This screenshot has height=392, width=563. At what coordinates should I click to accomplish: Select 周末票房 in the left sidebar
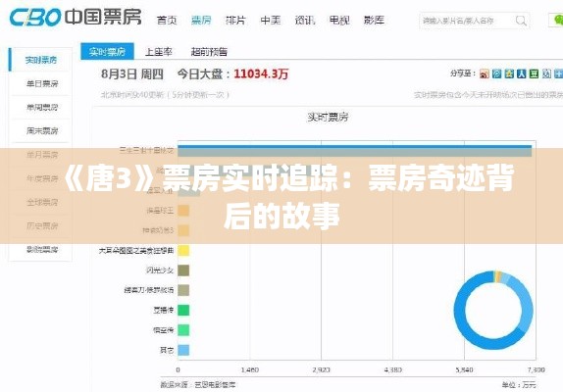(42, 131)
